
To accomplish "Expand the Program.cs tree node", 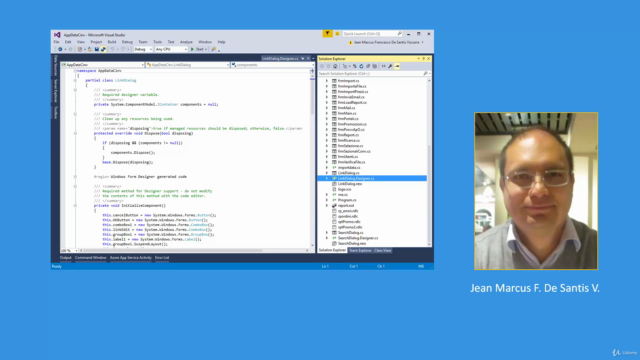I will tap(327, 200).
